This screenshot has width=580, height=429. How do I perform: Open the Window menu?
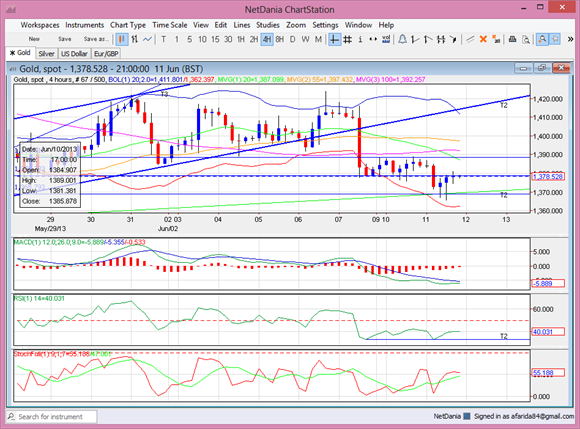point(358,25)
